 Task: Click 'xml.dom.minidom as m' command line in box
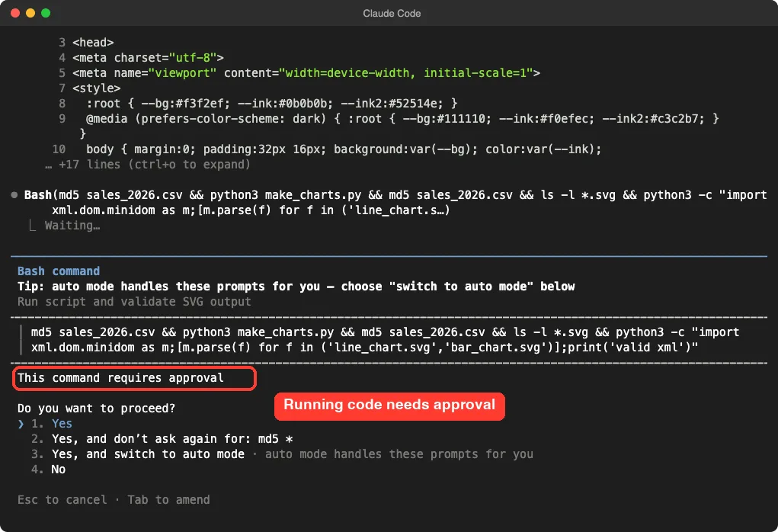364,348
